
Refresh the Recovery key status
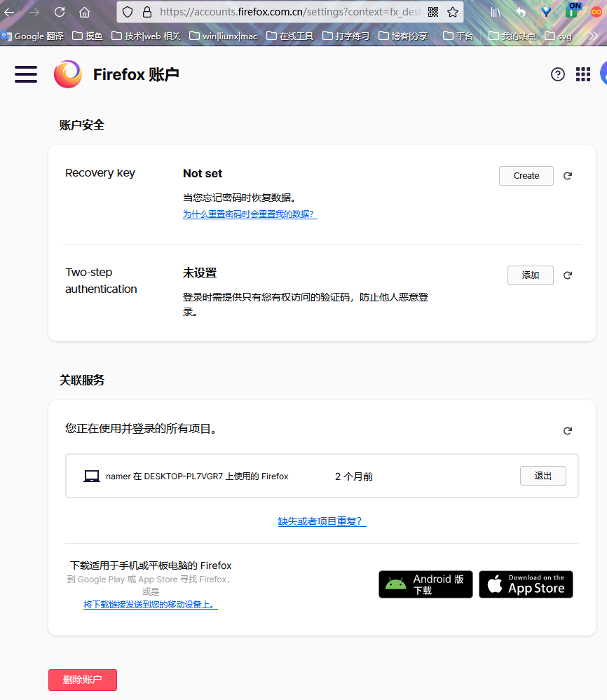[x=568, y=176]
